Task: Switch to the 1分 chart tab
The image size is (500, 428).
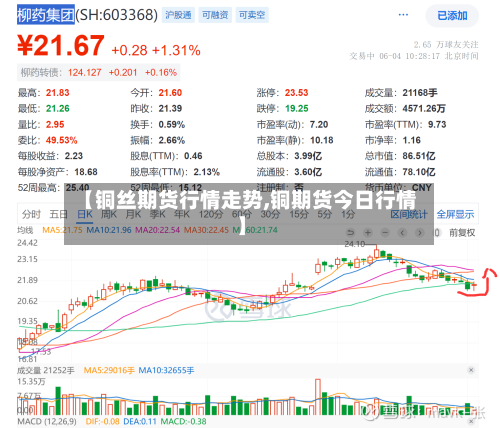Action: 348,214
